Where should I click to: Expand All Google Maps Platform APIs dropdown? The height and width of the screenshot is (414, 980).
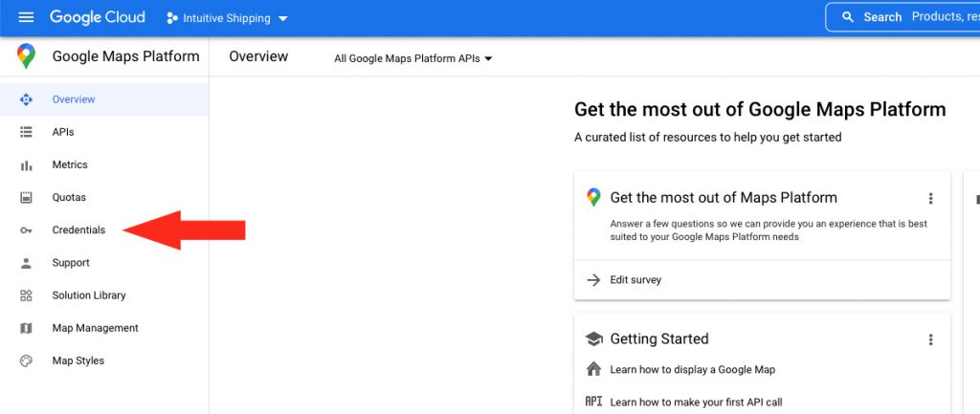pos(413,58)
